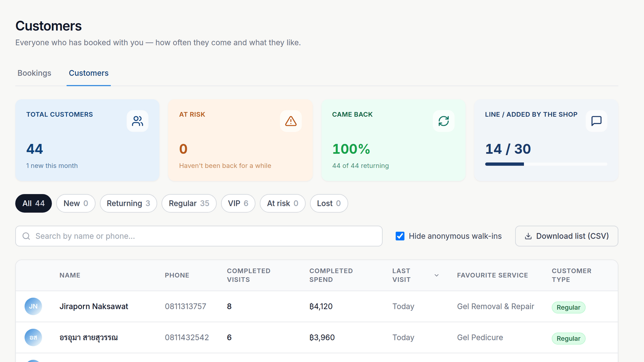The height and width of the screenshot is (362, 644).
Task: Click the Came Back refresh arrows icon
Action: tap(444, 121)
